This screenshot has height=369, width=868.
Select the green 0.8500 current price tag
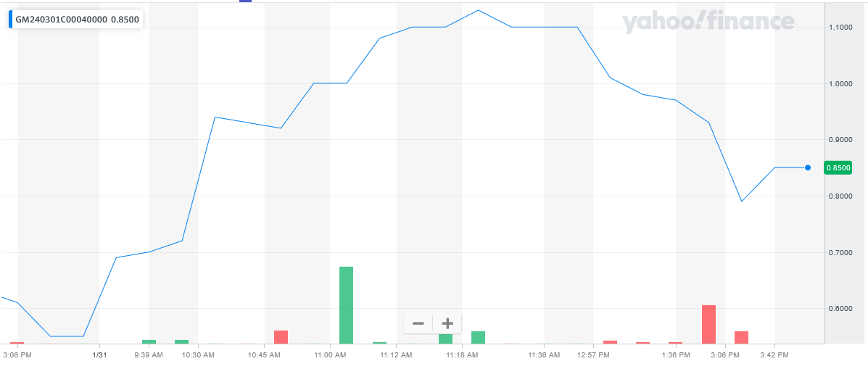pos(838,168)
